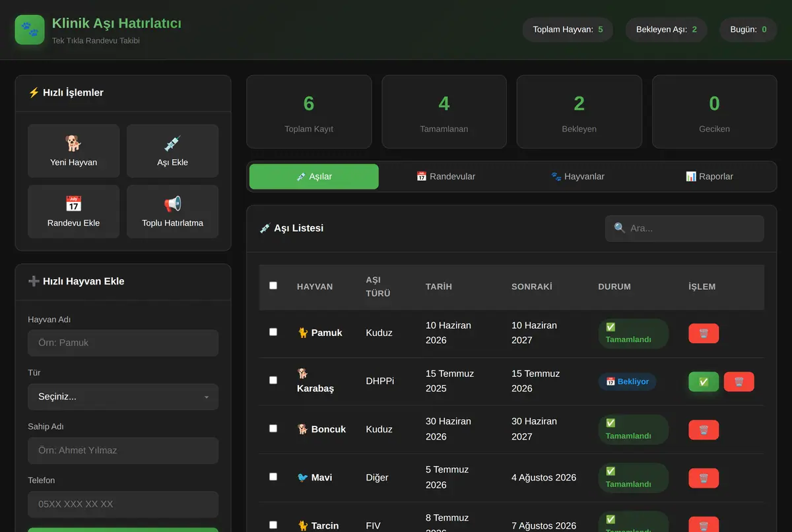Launch the Toplu Hatırlatma megaphone action
The image size is (792, 532).
[x=172, y=211]
